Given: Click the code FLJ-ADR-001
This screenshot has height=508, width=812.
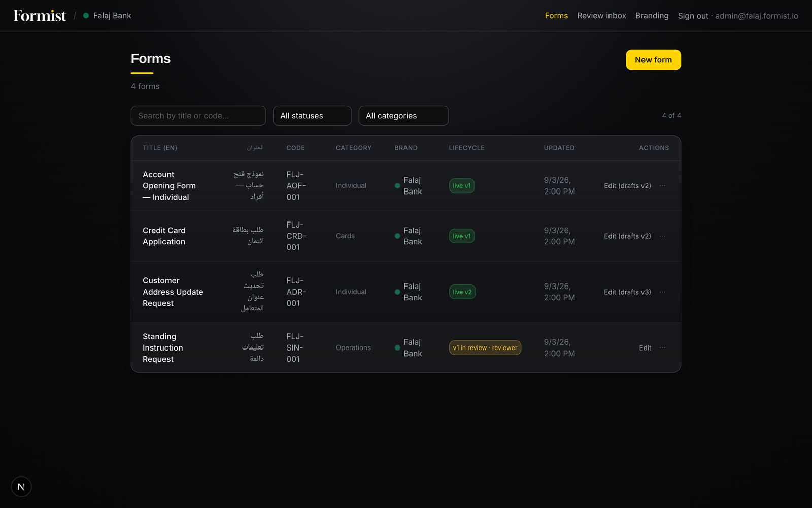Looking at the screenshot, I should (x=296, y=292).
